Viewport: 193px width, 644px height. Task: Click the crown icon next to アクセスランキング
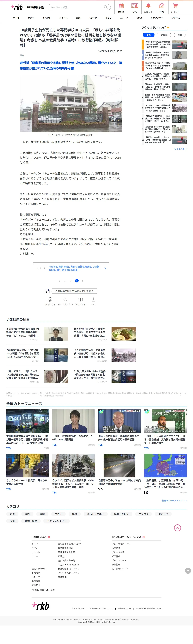coord(168,28)
